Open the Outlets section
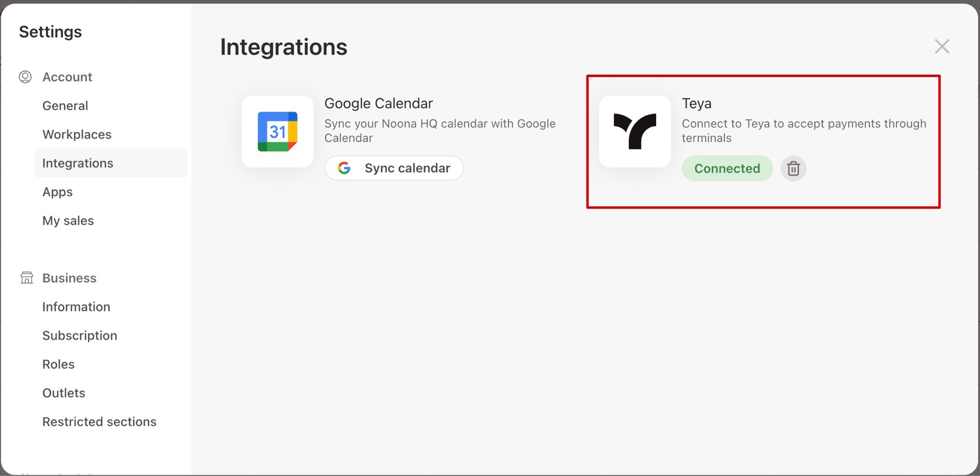This screenshot has width=980, height=476. 63,393
